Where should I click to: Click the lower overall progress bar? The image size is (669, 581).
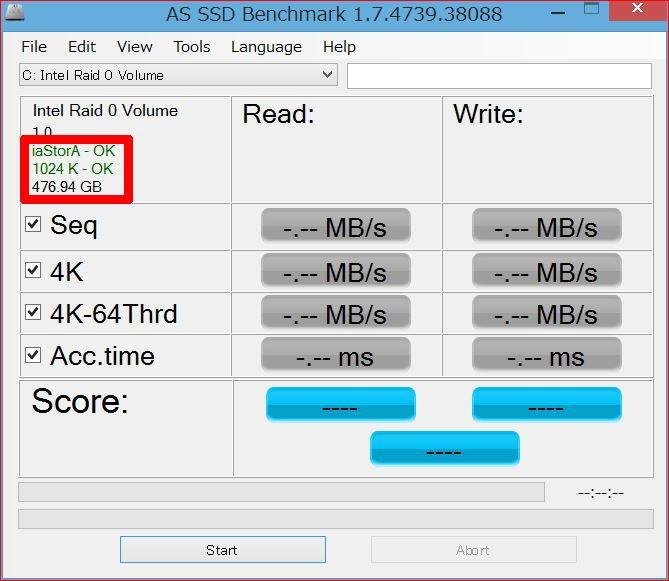tap(336, 519)
